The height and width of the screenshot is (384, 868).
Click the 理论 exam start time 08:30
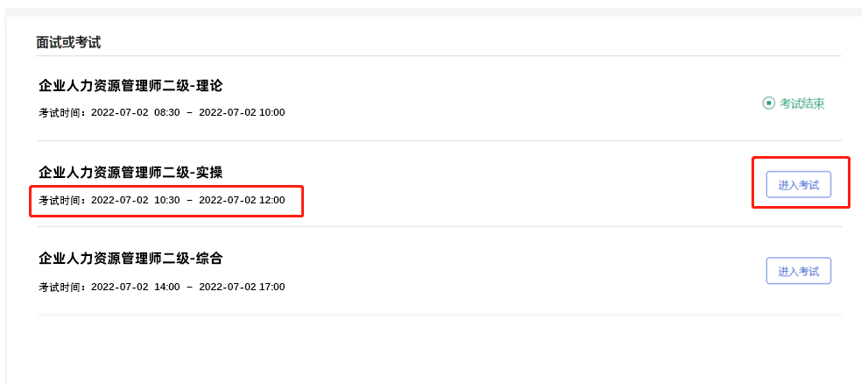click(x=166, y=112)
